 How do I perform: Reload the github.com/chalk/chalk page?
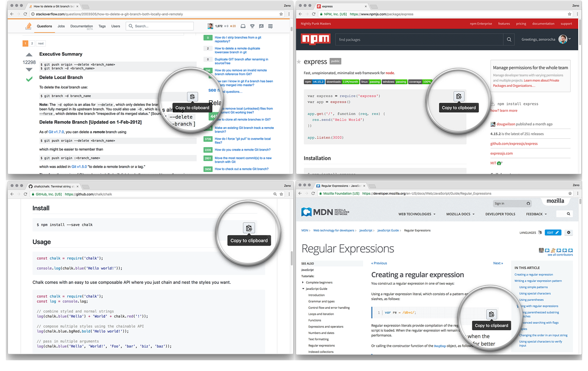pyautogui.click(x=26, y=194)
